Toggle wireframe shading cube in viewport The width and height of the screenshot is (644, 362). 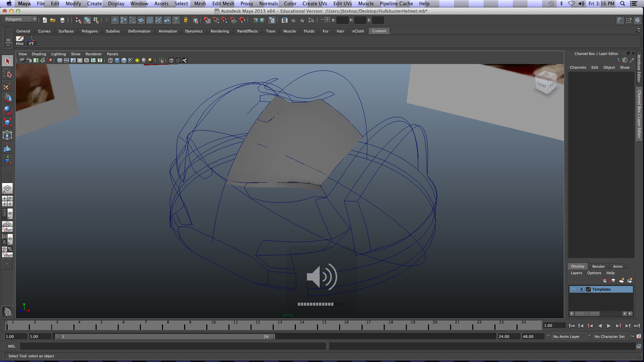110,60
